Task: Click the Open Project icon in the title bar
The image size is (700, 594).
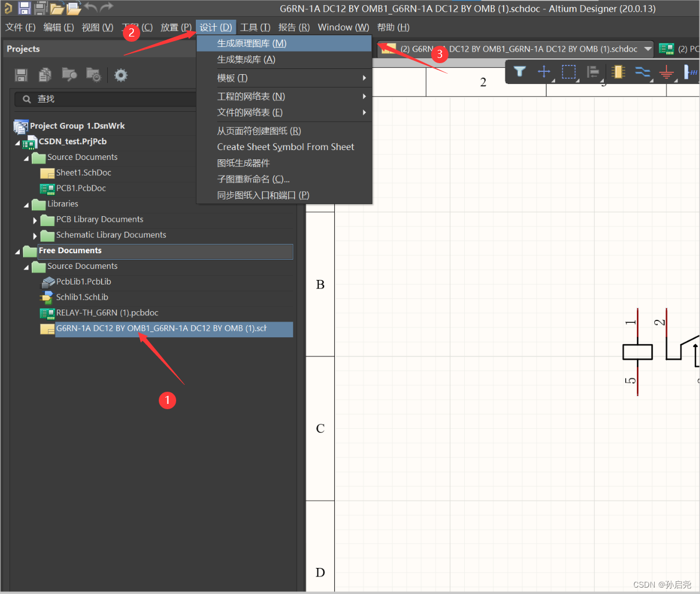Action: (74, 8)
